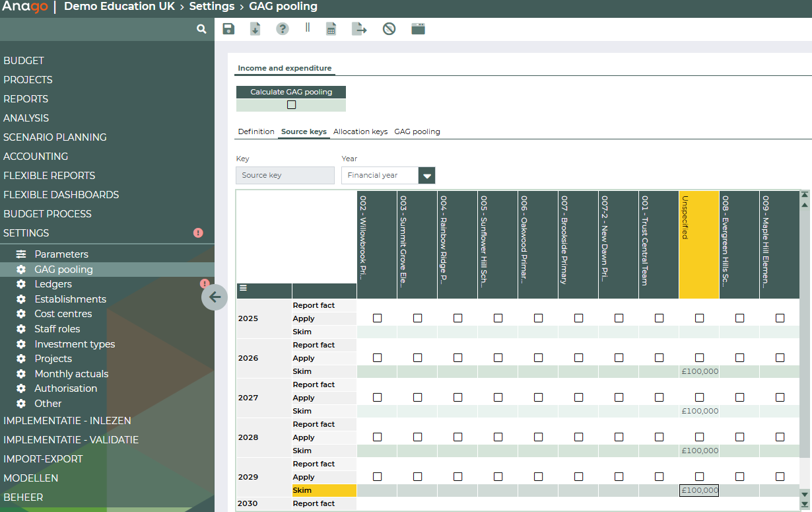Click the document with grid icon
Viewport: 812px width, 512px height.
(331, 28)
